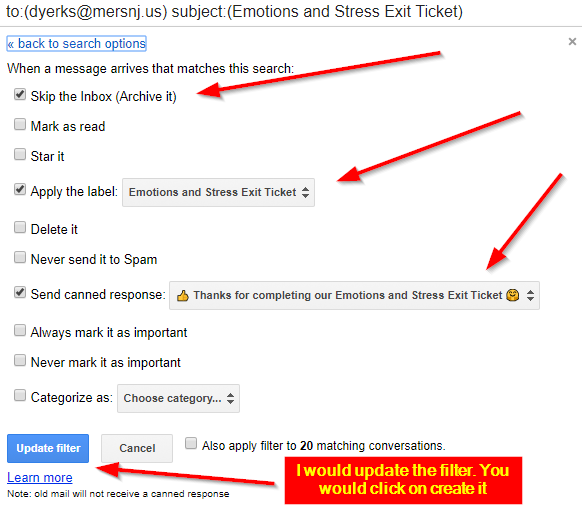Check Never mark it as important

(x=20, y=360)
